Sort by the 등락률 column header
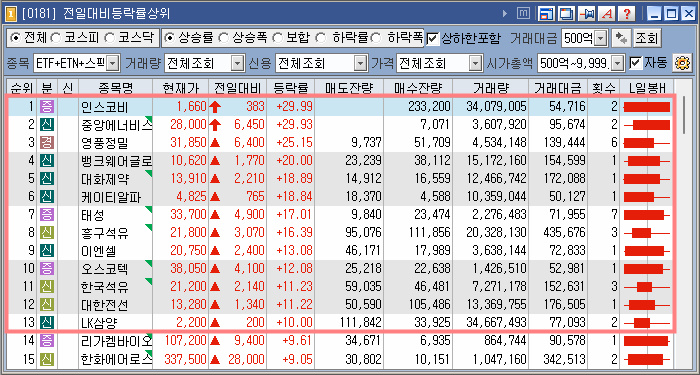This screenshot has height=375, width=700. tap(290, 88)
